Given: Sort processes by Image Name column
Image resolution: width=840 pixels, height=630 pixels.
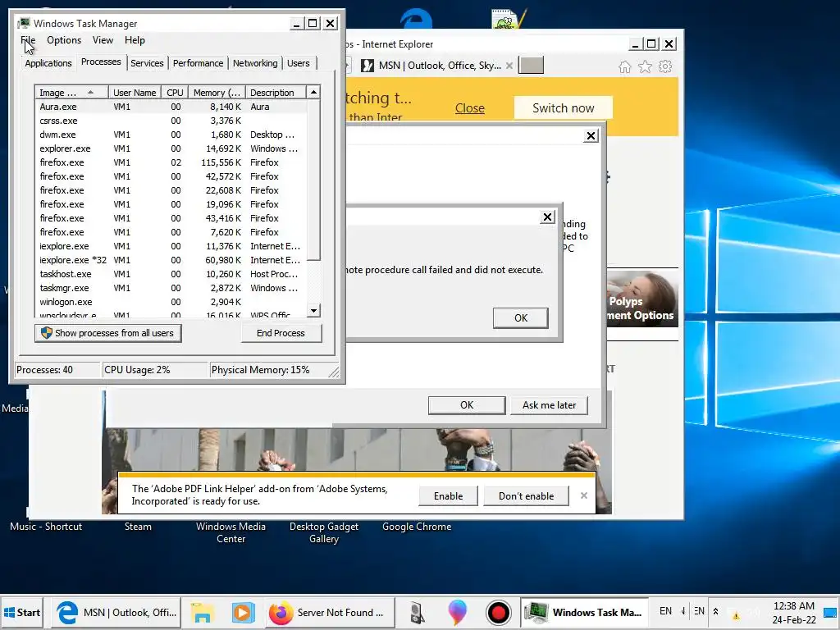Looking at the screenshot, I should (x=71, y=93).
